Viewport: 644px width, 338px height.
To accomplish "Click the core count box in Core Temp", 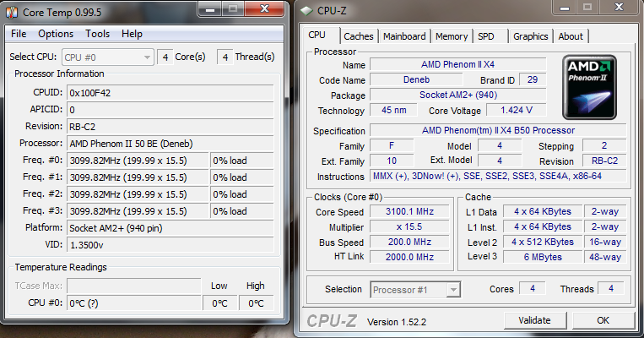I will [x=165, y=57].
